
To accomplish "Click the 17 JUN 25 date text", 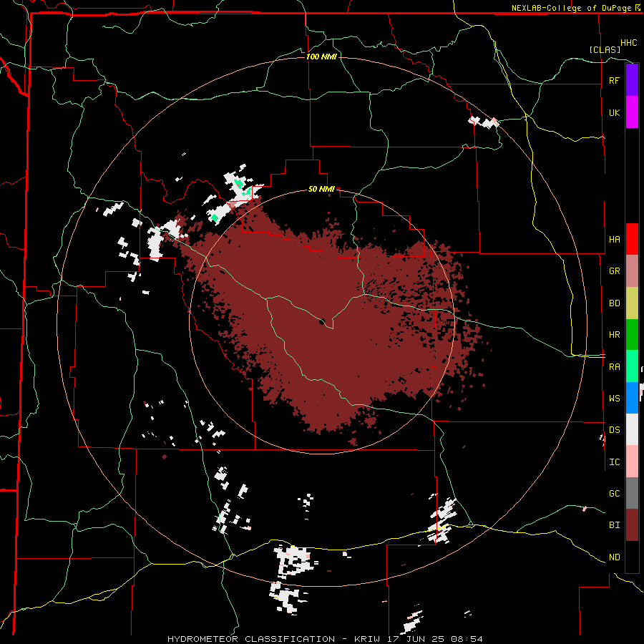I will pos(416,639).
